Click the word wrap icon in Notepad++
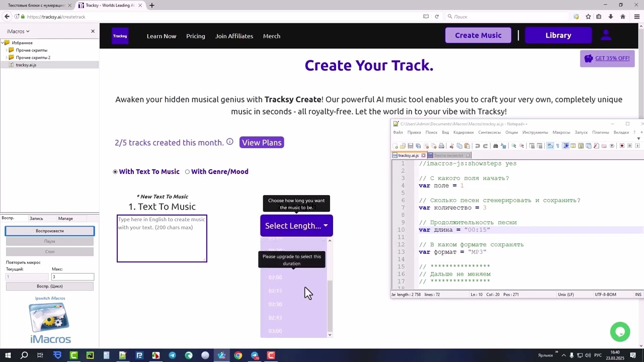This screenshot has height=362, width=644. tap(550, 146)
